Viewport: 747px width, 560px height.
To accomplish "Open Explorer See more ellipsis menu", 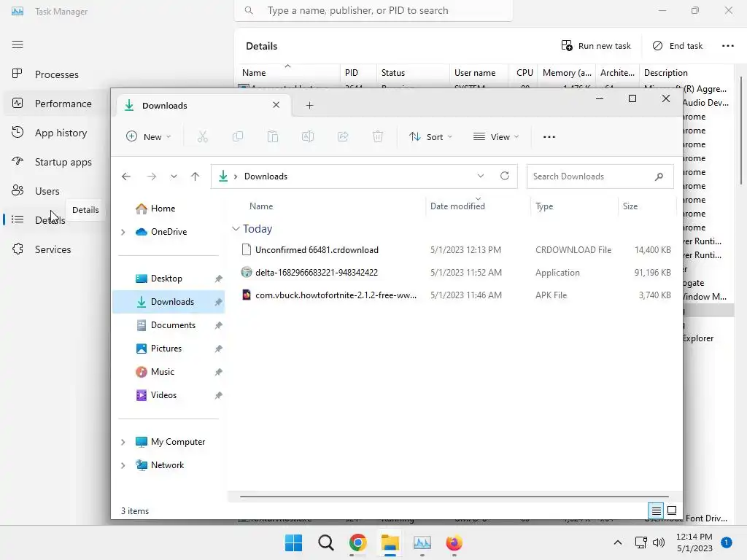I will [x=549, y=136].
